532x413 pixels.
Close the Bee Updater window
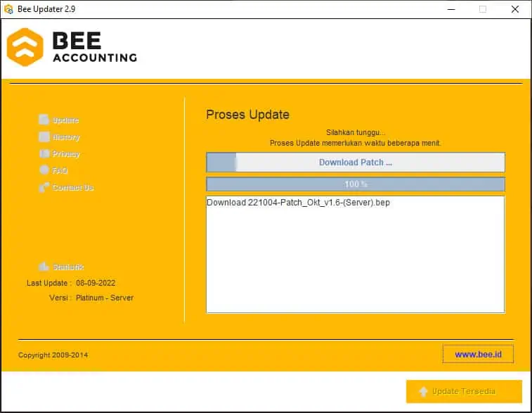click(x=515, y=10)
